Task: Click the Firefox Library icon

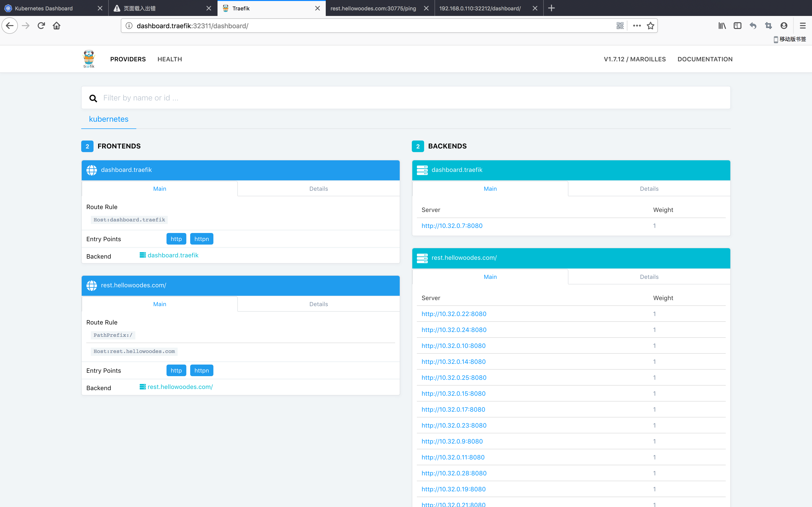Action: pyautogui.click(x=721, y=26)
